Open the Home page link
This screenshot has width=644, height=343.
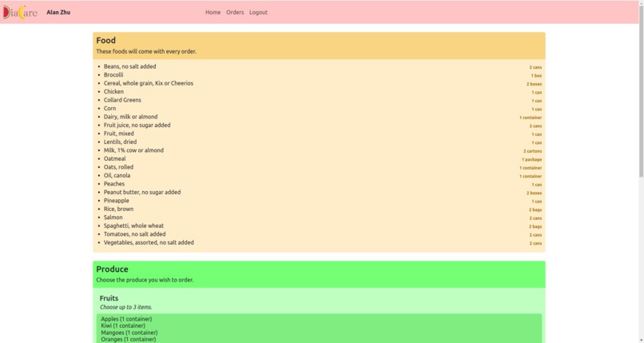point(213,12)
